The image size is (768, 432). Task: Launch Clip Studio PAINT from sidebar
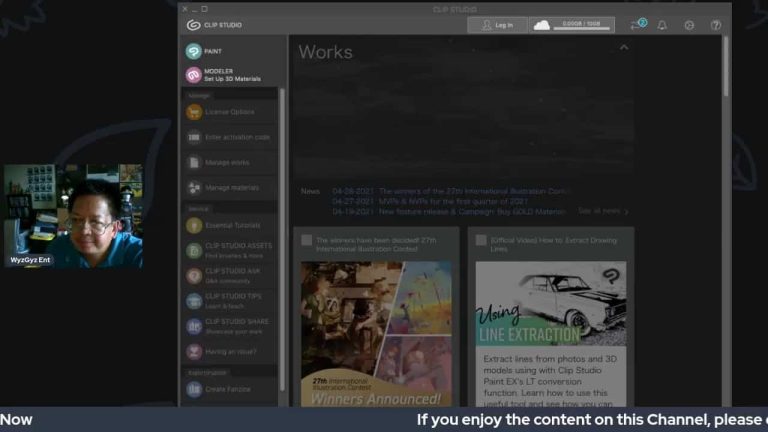tap(205, 51)
